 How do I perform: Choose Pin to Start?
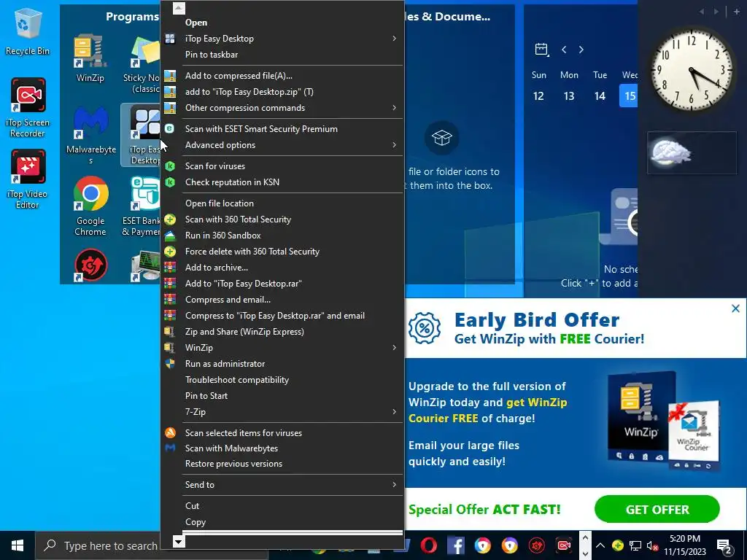282,396
